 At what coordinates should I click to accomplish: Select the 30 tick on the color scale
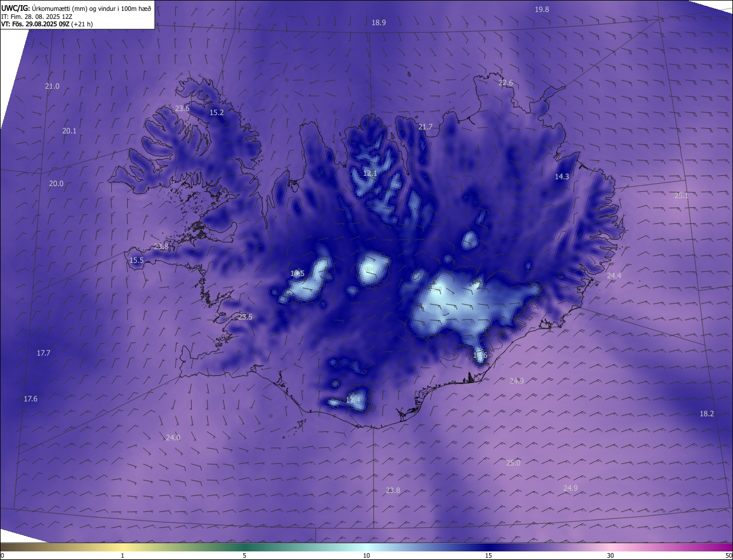[610, 556]
